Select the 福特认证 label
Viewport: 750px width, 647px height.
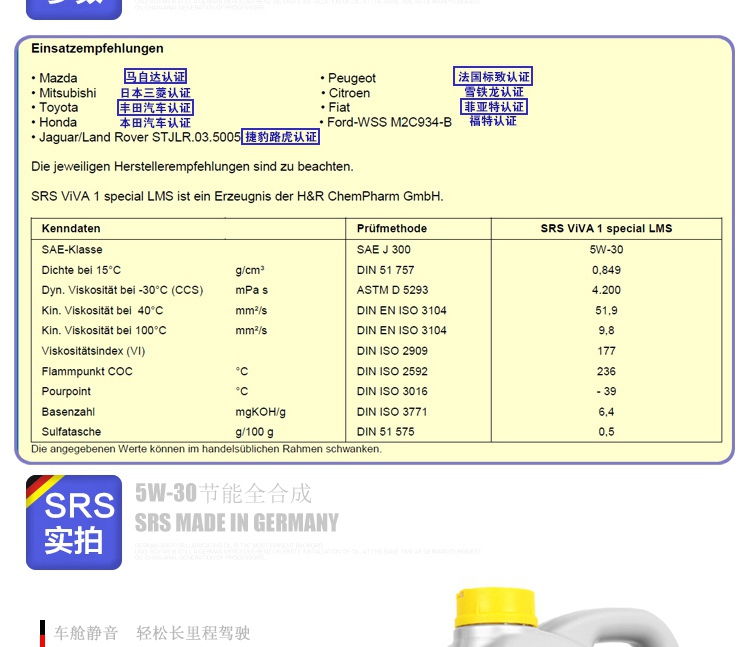(x=493, y=121)
